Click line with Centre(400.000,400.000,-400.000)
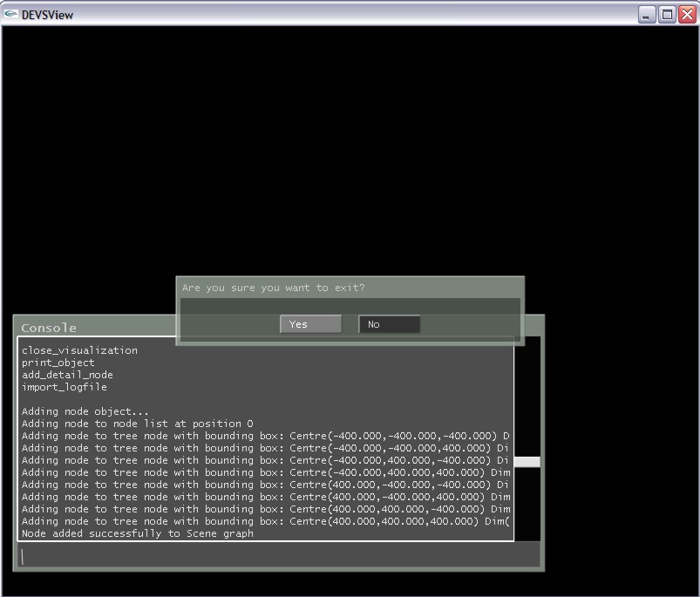 tap(266, 509)
